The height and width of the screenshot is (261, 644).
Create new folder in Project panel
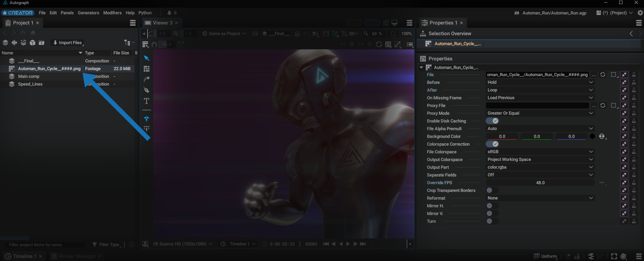click(42, 43)
